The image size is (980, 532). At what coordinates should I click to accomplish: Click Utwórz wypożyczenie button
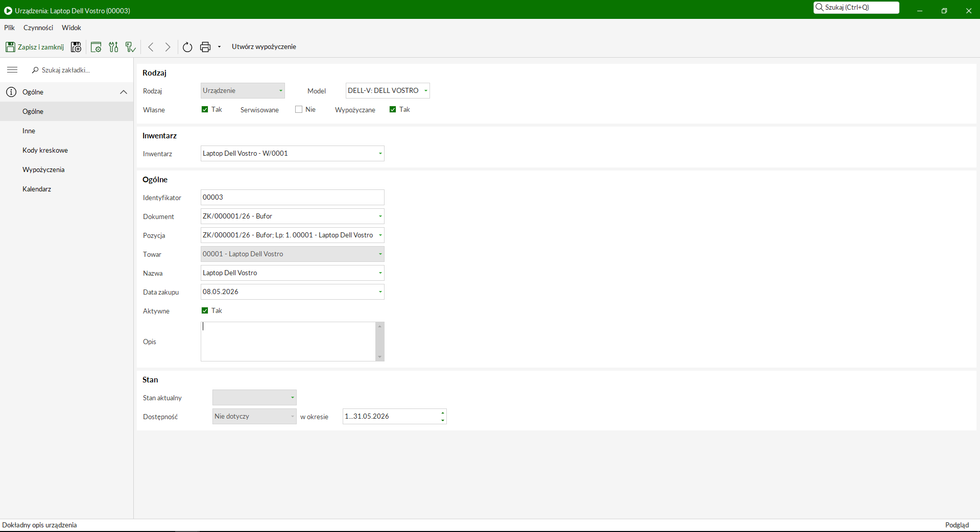[x=264, y=47]
